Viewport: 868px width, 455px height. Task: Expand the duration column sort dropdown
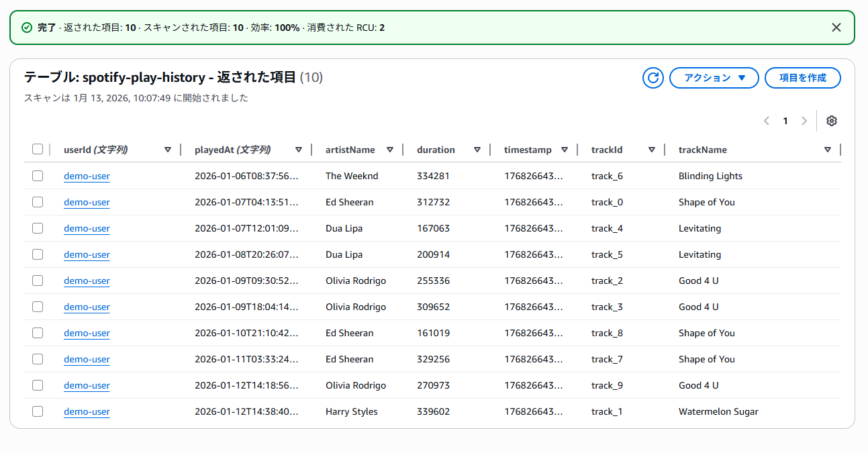tap(477, 150)
